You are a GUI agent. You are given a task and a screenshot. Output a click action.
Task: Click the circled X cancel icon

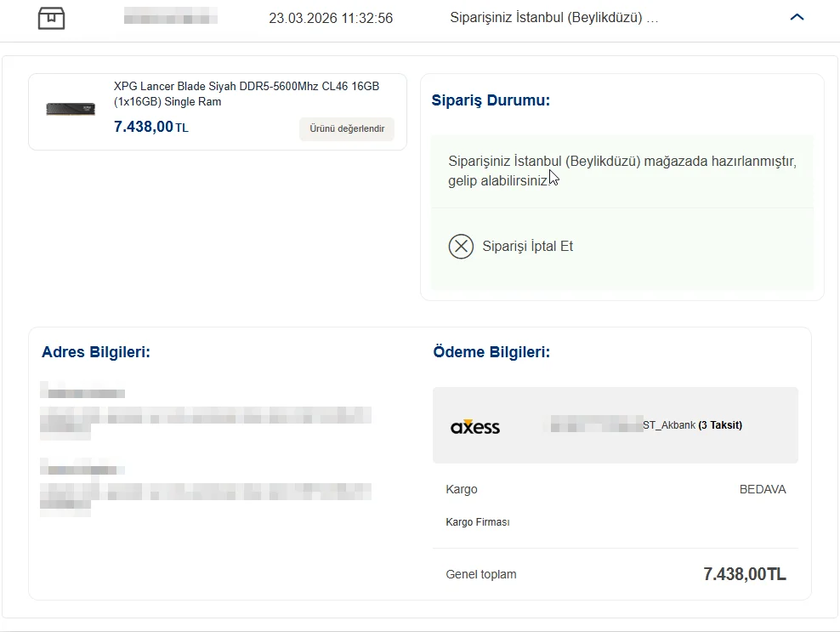pyautogui.click(x=461, y=247)
